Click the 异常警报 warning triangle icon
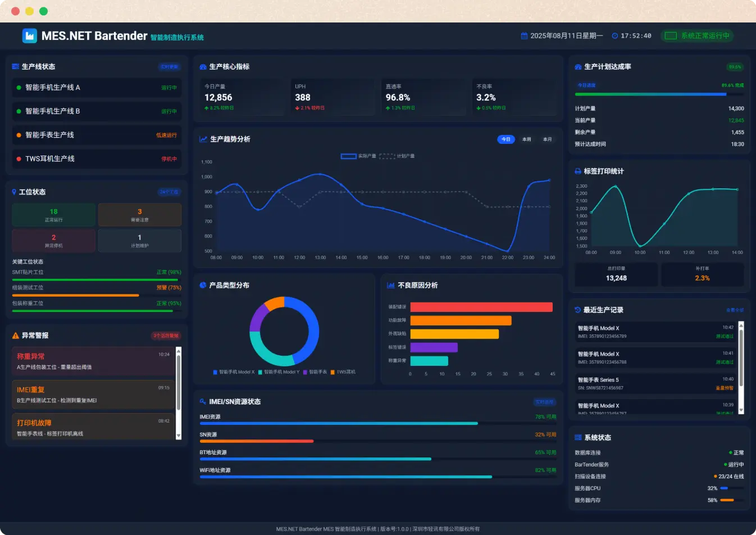 coord(16,335)
